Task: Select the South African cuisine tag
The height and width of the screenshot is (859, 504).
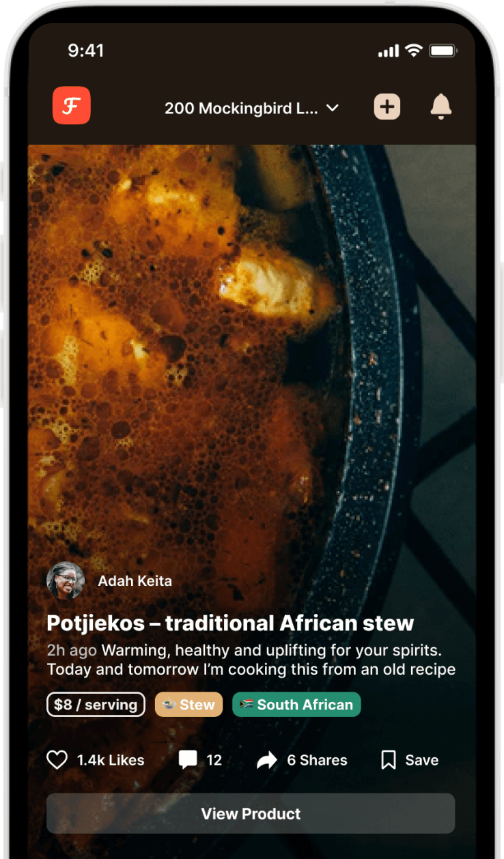Action: (x=296, y=705)
